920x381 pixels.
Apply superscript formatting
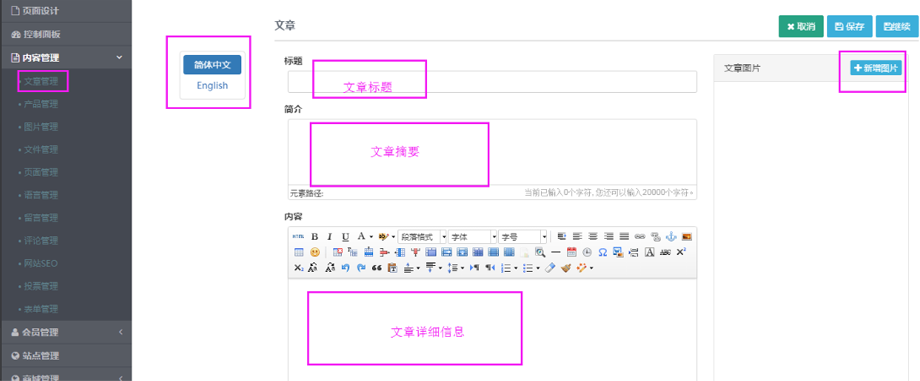681,252
